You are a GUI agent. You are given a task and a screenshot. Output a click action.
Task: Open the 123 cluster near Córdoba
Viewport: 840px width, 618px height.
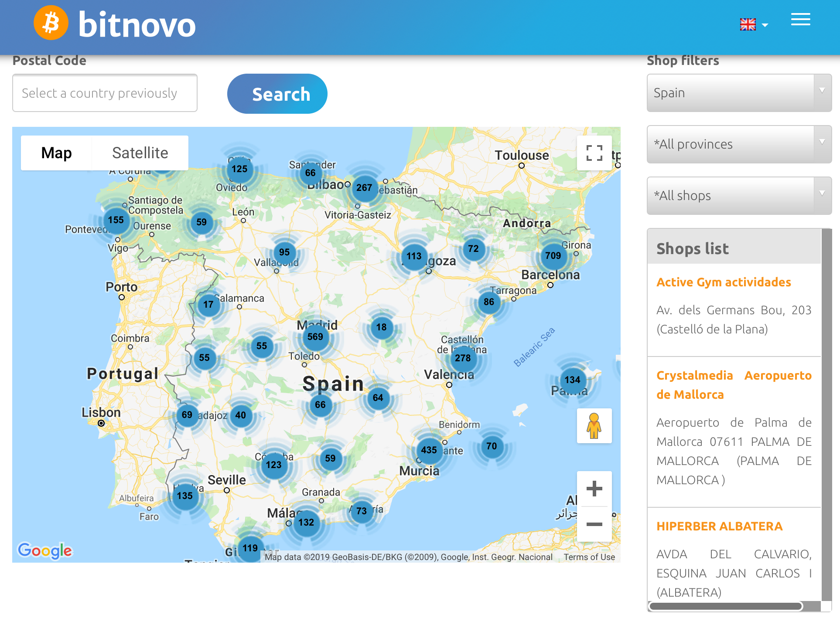tap(274, 465)
